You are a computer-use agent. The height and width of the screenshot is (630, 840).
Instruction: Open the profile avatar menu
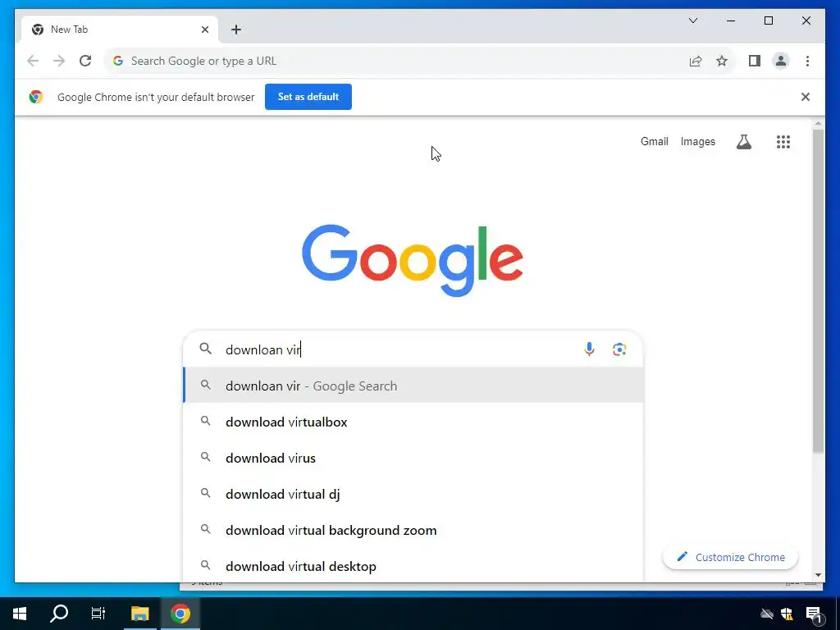coord(781,61)
